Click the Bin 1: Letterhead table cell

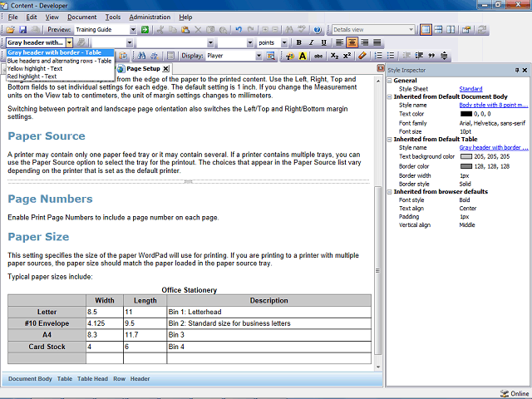[268, 313]
